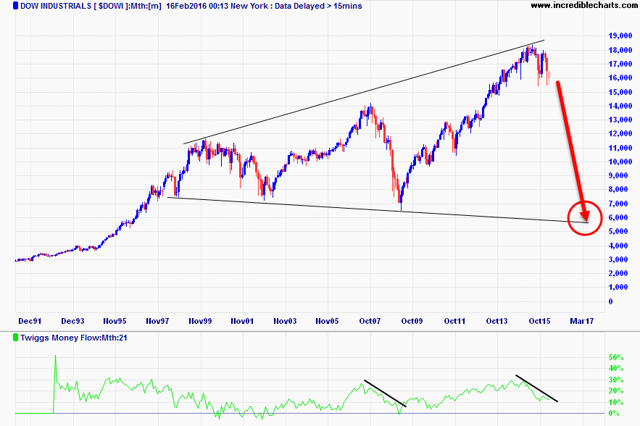640x426 pixels.
Task: Click the 0% money flow axis label
Action: [x=614, y=413]
